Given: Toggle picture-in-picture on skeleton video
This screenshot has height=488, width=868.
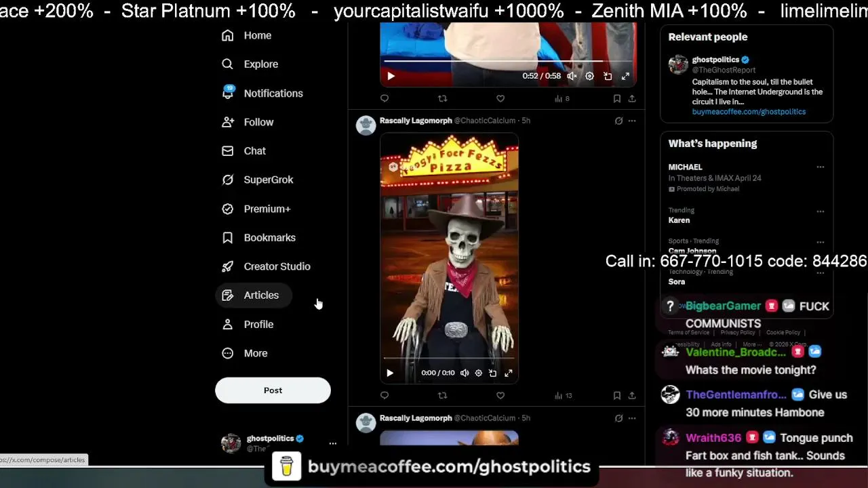Looking at the screenshot, I should pyautogui.click(x=493, y=373).
